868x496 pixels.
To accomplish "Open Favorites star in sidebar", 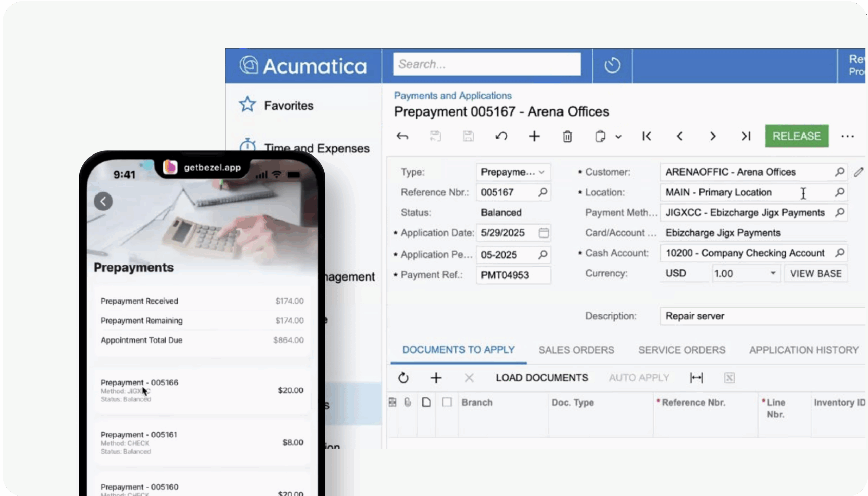I will tap(247, 105).
